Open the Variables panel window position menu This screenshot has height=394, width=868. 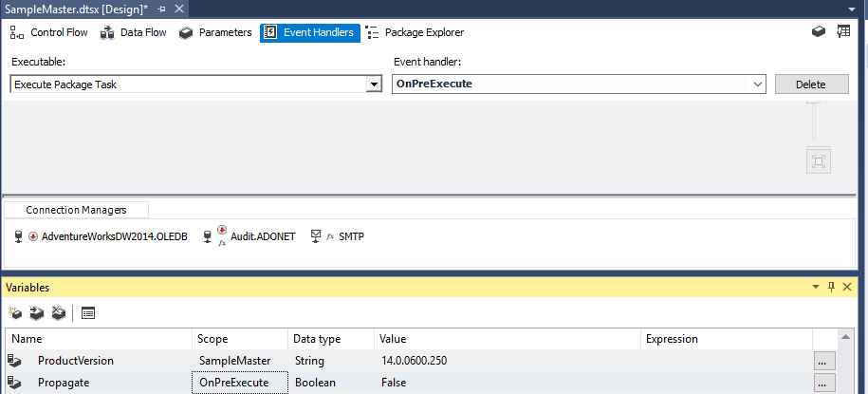coord(816,287)
